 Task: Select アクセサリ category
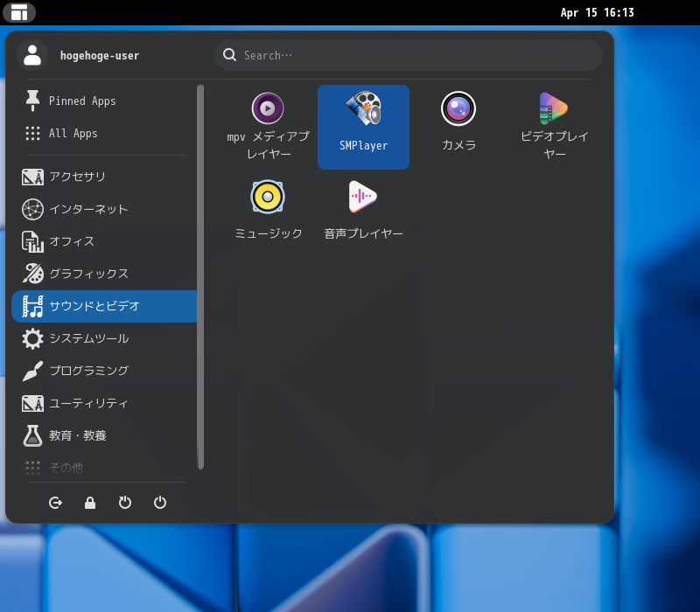pos(104,177)
